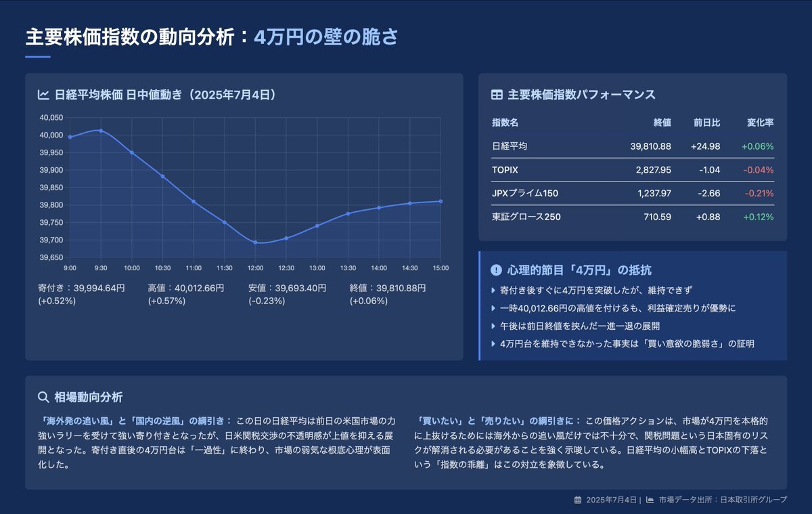Click the closing value 39,810.88 in table
The image size is (812, 514).
coord(650,146)
